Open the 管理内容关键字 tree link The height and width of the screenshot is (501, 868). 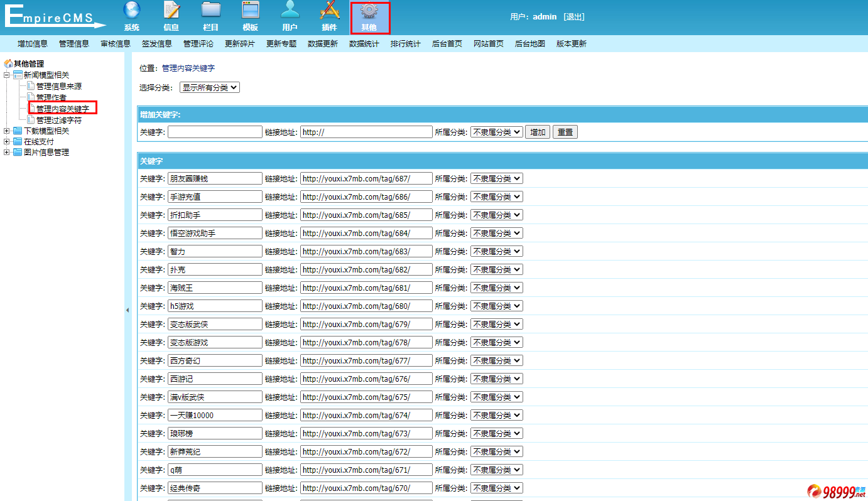(x=63, y=109)
